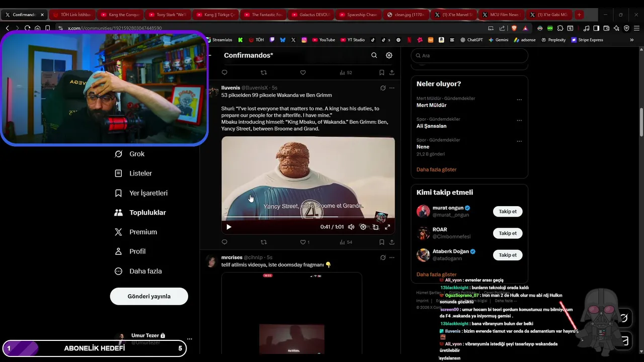Open Bluesky butterfly bookmark
This screenshot has height=362, width=644.
283,40
